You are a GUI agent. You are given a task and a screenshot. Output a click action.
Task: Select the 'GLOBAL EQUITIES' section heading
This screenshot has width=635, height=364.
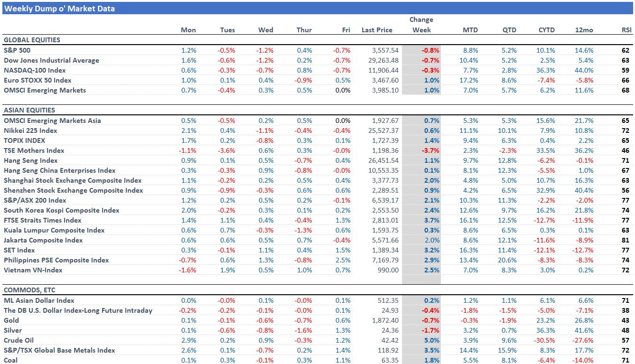pyautogui.click(x=32, y=40)
